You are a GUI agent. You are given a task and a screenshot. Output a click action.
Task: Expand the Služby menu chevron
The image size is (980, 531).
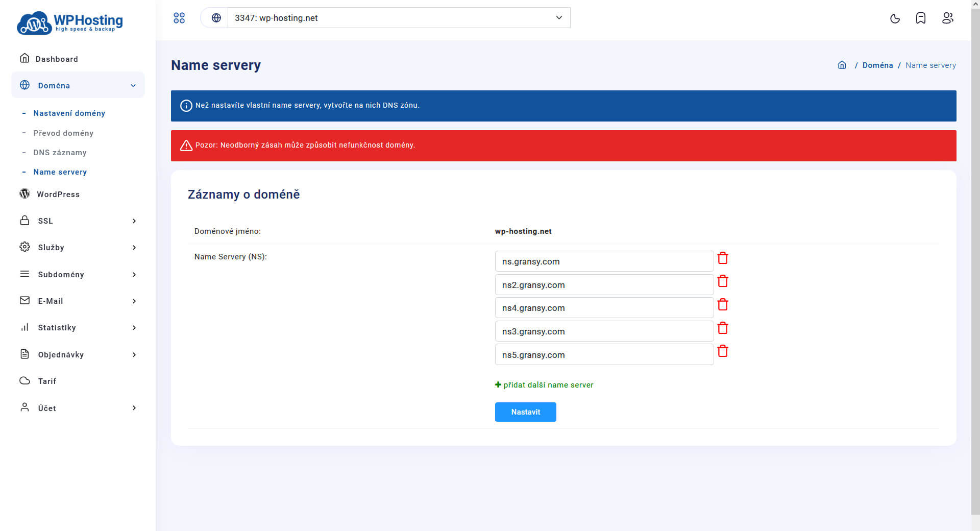[x=134, y=248]
